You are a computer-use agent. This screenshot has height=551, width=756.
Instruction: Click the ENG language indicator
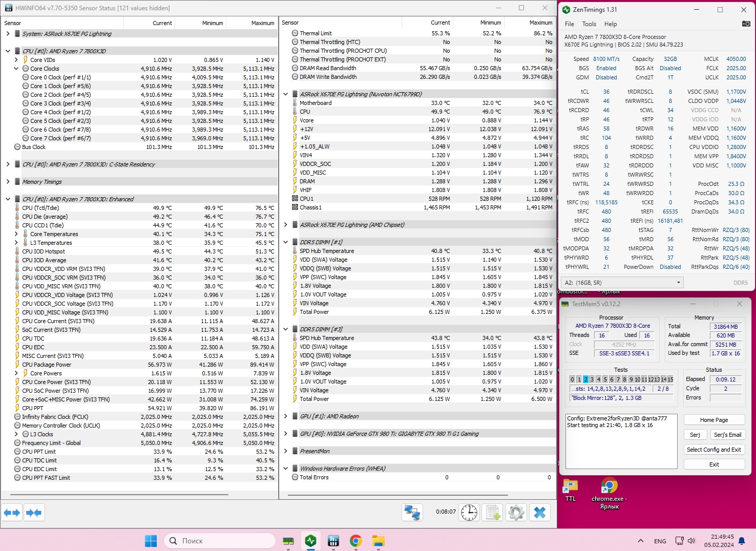pyautogui.click(x=660, y=541)
